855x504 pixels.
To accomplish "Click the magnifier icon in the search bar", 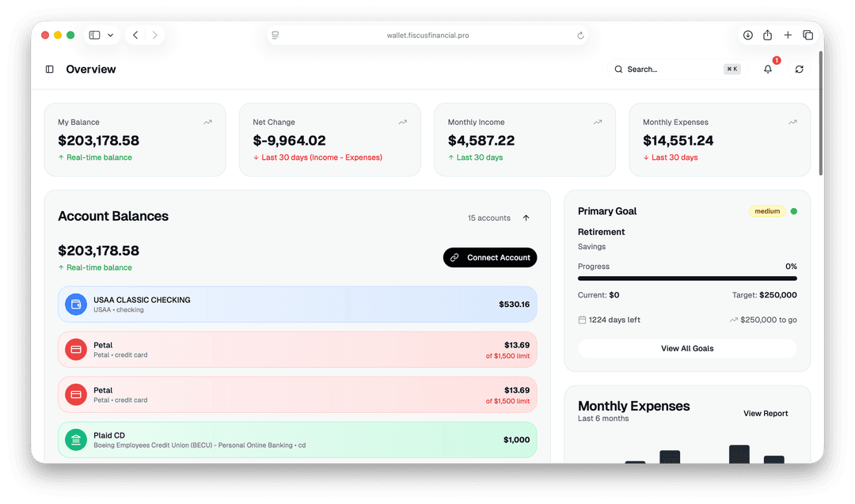I will (x=618, y=69).
